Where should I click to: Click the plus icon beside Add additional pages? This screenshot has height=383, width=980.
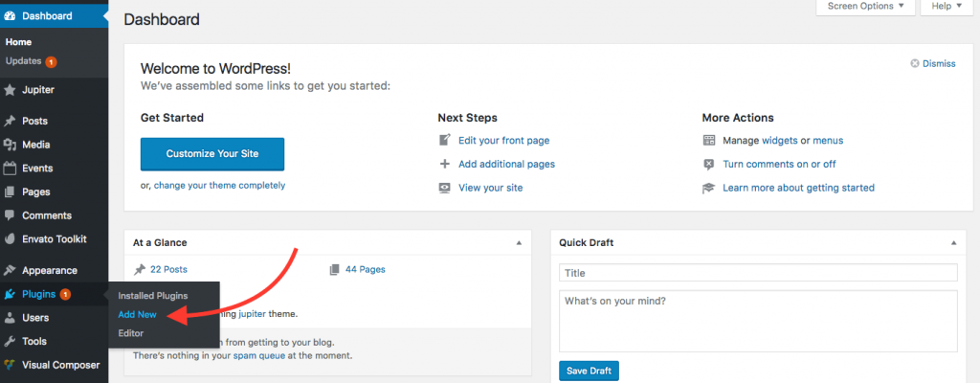coord(445,164)
